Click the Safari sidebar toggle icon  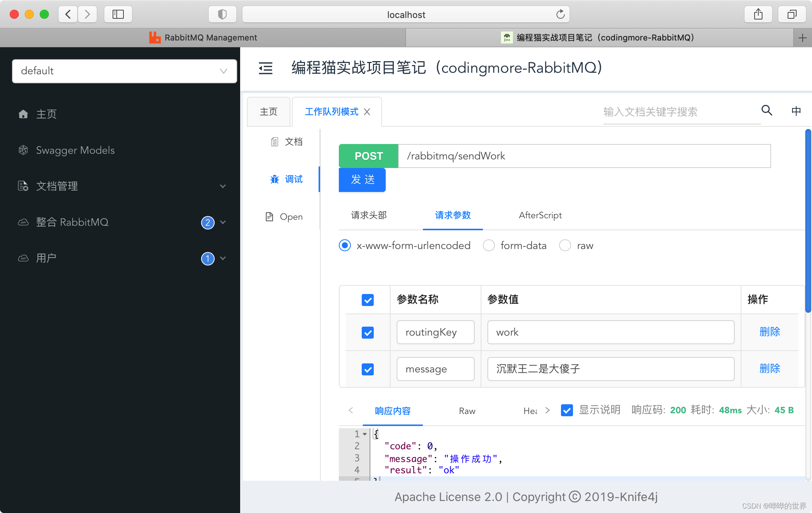(x=118, y=15)
